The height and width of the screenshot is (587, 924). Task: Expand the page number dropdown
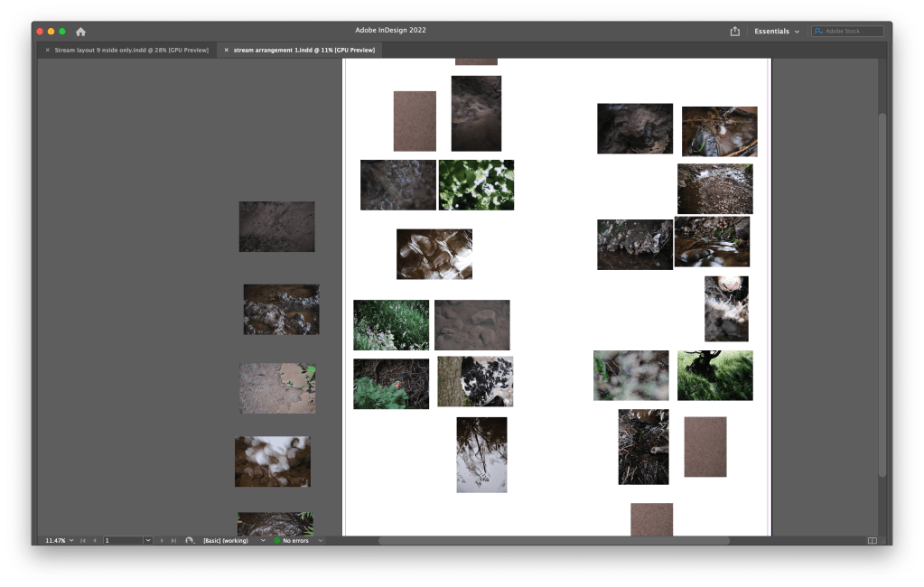148,541
